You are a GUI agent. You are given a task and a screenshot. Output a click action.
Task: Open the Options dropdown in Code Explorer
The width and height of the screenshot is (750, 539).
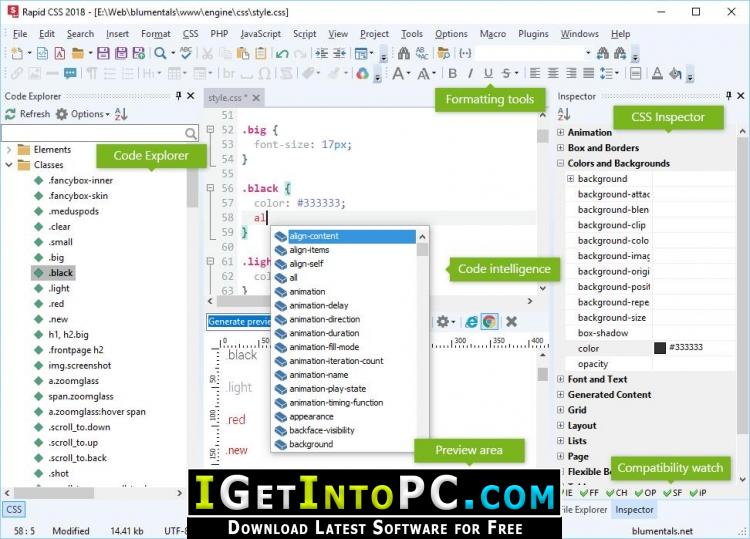(83, 114)
